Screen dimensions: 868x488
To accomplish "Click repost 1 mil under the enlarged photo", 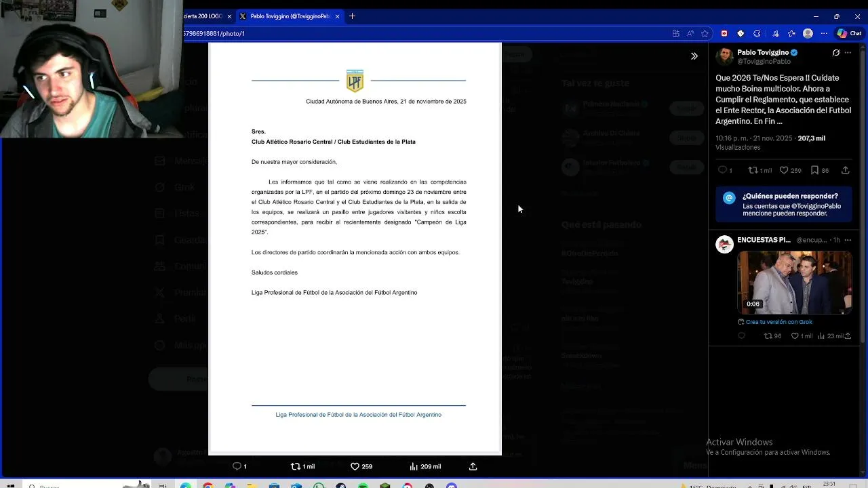I will (x=302, y=466).
